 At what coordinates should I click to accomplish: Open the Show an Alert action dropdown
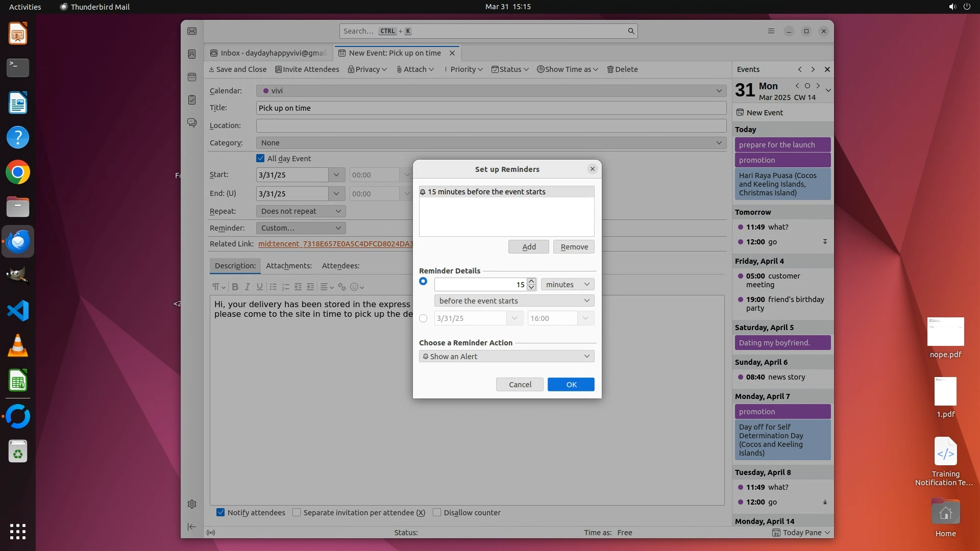[506, 357]
